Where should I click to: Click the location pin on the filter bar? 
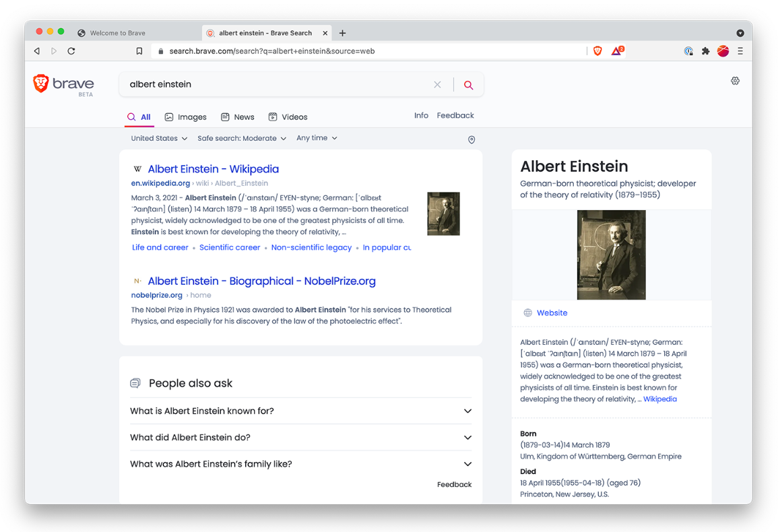pos(472,139)
